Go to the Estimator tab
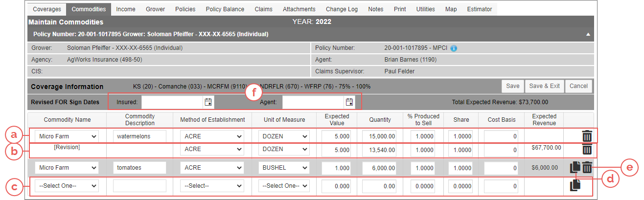 coord(480,9)
